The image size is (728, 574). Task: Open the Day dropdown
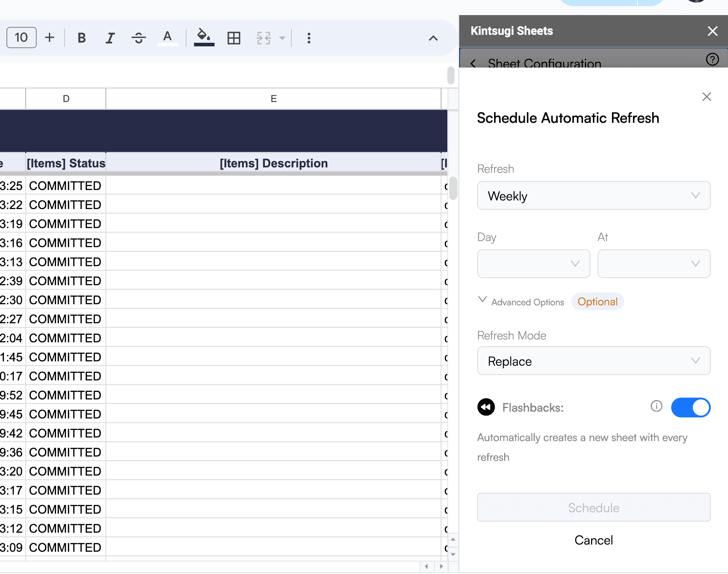coord(533,264)
